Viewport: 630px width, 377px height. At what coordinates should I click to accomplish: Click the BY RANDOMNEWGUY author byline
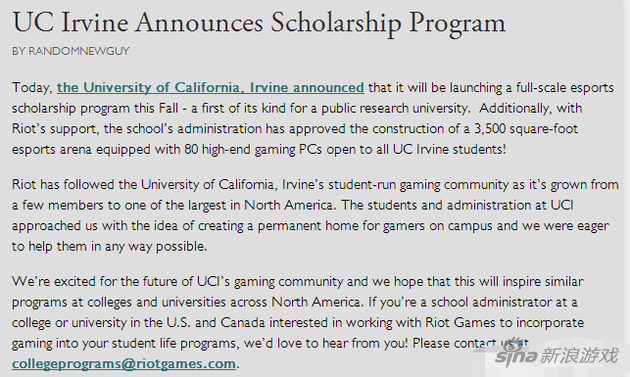pos(71,51)
